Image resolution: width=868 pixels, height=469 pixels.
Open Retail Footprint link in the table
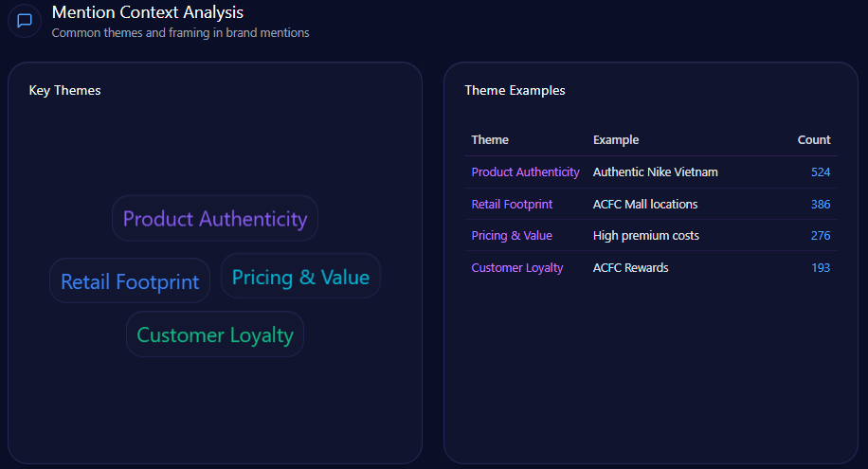pyautogui.click(x=512, y=205)
